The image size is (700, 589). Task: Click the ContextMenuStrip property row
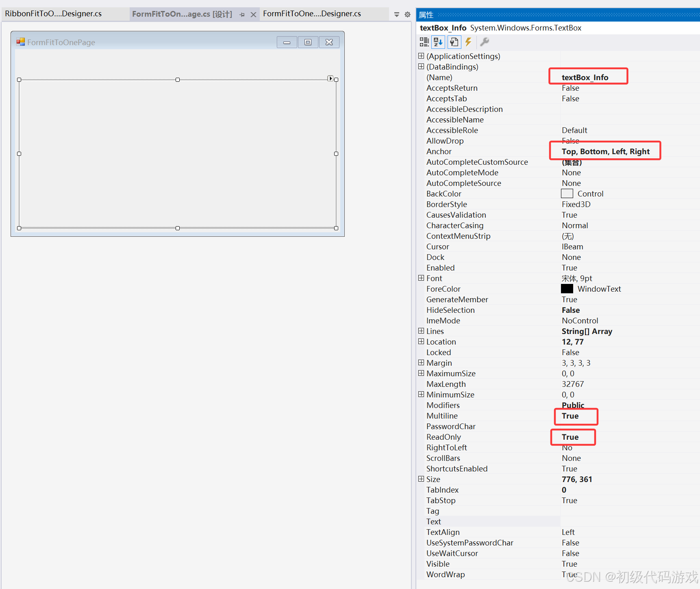559,236
